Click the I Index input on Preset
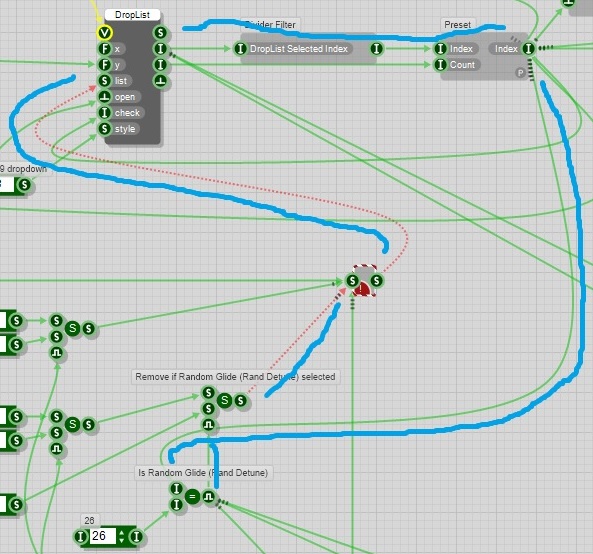This screenshot has width=593, height=554. click(x=440, y=49)
